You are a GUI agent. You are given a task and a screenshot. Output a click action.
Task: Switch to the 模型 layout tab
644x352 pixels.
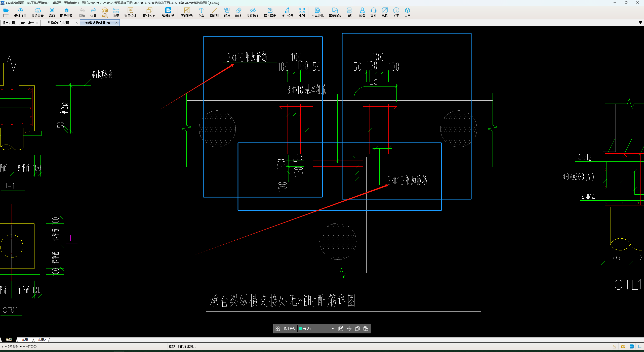[x=9, y=340]
